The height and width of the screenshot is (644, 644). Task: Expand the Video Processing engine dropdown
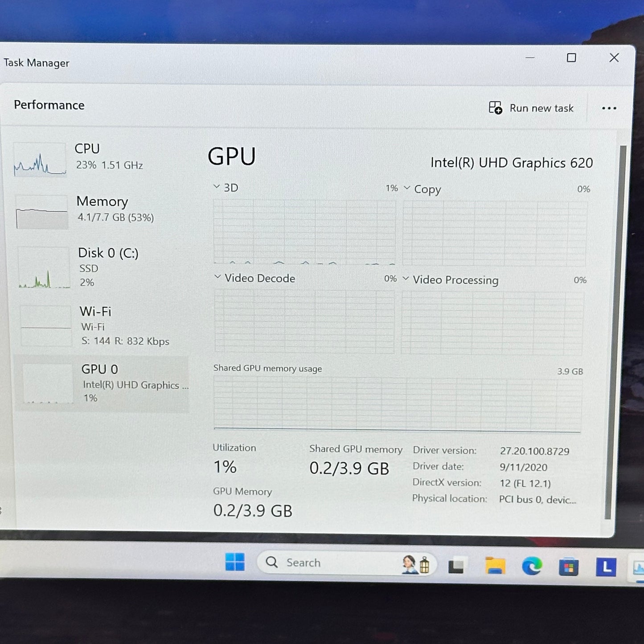click(406, 279)
